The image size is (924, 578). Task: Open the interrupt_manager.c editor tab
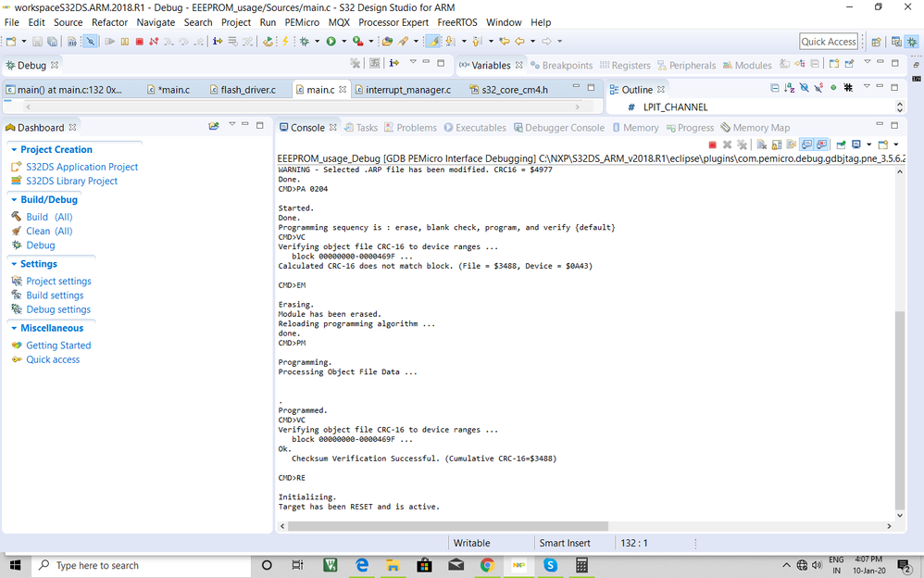click(403, 90)
